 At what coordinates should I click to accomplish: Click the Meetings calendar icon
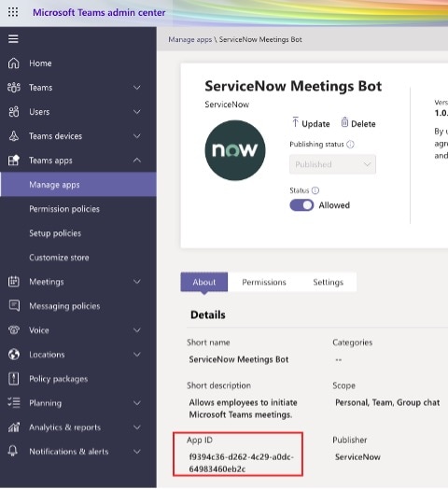point(13,282)
